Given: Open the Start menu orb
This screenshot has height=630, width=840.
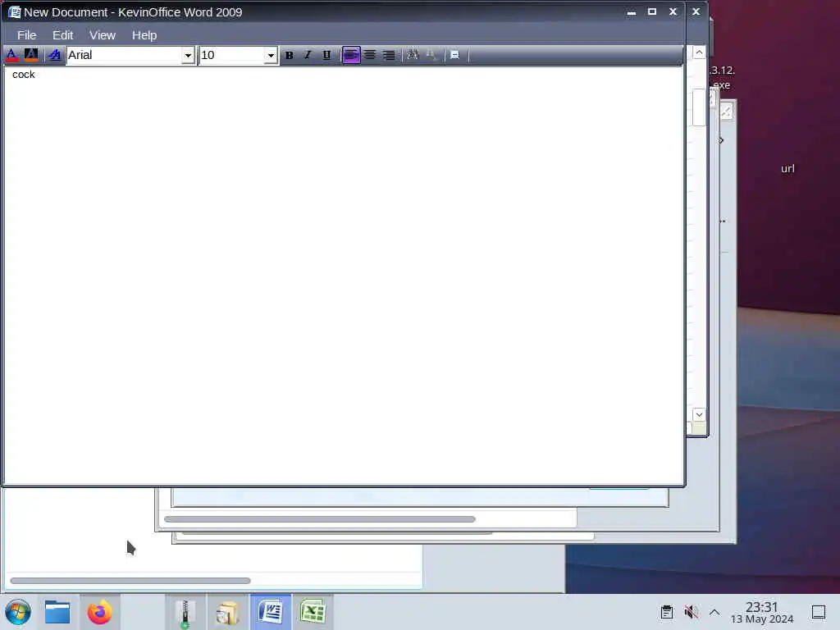Looking at the screenshot, I should pyautogui.click(x=18, y=612).
